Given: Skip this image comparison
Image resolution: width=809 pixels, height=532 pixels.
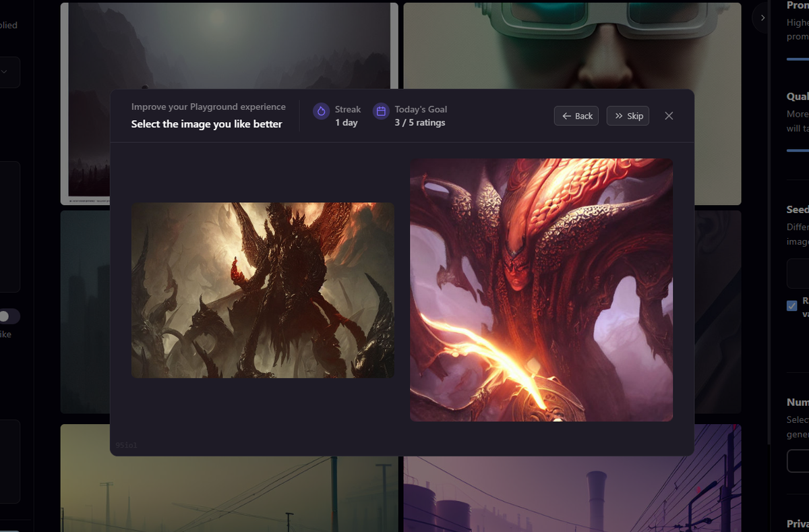Looking at the screenshot, I should 628,116.
